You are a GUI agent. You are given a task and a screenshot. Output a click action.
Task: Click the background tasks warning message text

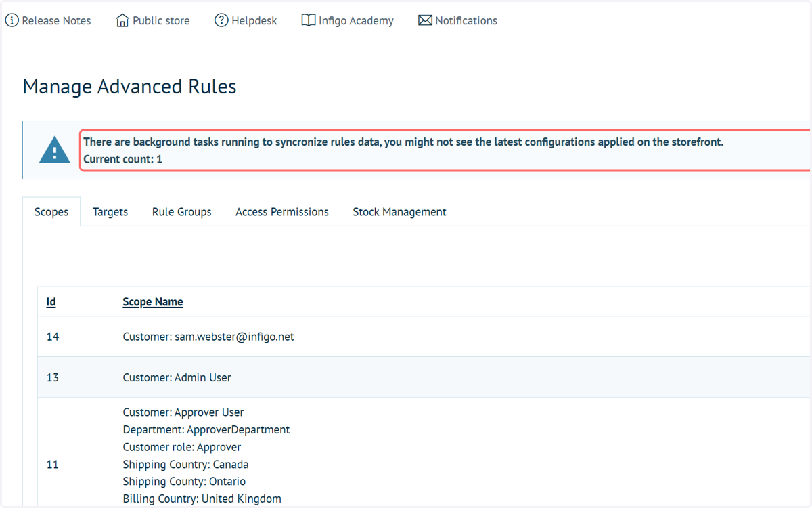[x=403, y=142]
